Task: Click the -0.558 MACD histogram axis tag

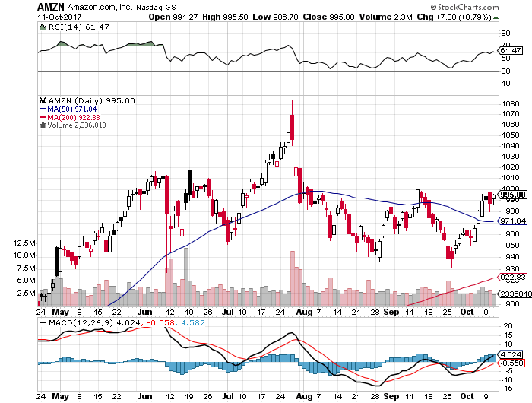Action: [511, 363]
